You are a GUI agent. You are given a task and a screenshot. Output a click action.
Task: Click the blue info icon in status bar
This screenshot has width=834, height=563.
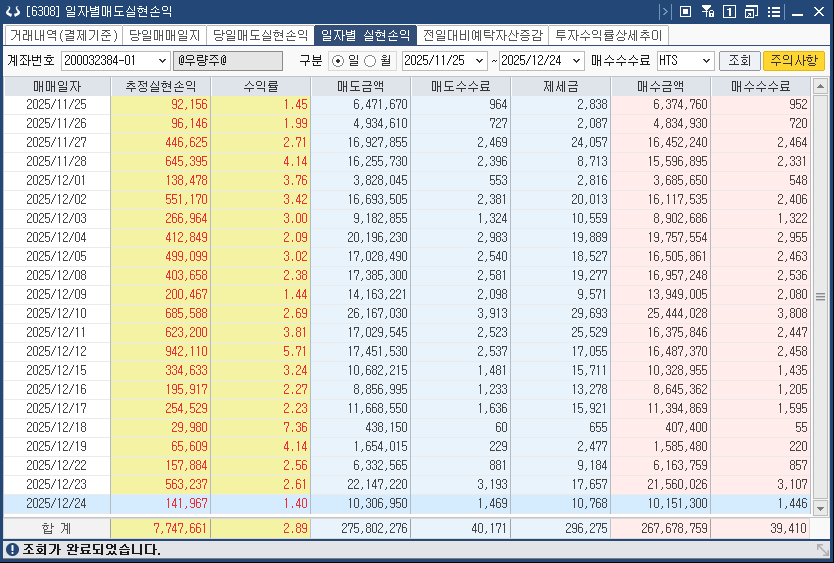11,549
